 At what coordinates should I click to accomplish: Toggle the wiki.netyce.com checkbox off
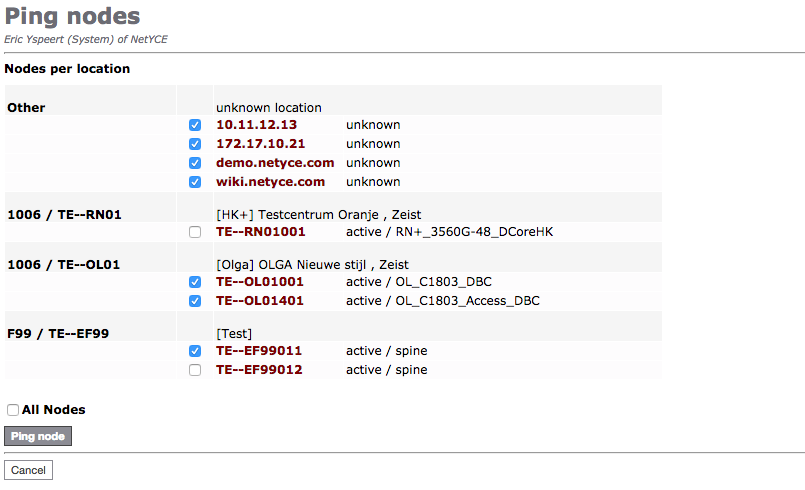pyautogui.click(x=195, y=182)
